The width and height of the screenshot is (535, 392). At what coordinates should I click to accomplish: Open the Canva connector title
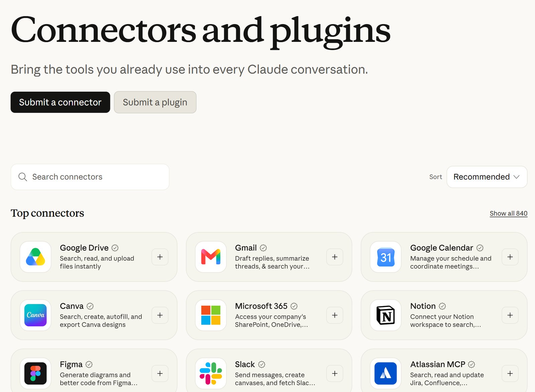(x=72, y=306)
